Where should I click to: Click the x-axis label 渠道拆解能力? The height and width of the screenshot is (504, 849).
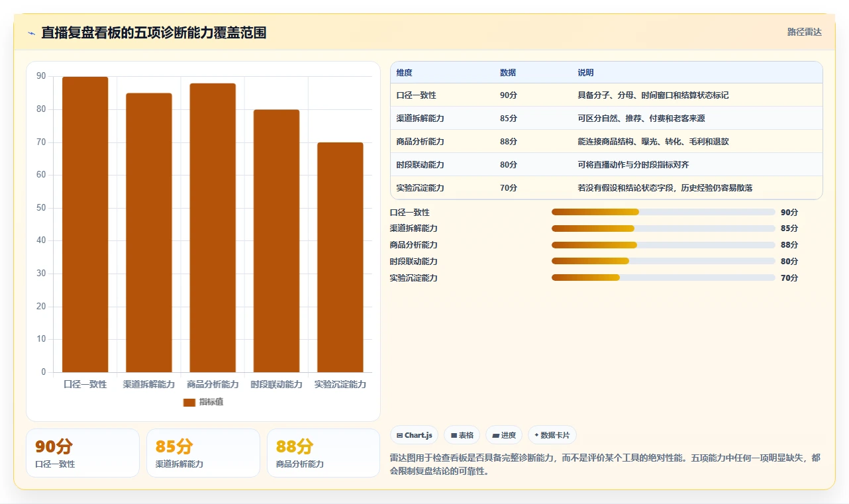(149, 384)
